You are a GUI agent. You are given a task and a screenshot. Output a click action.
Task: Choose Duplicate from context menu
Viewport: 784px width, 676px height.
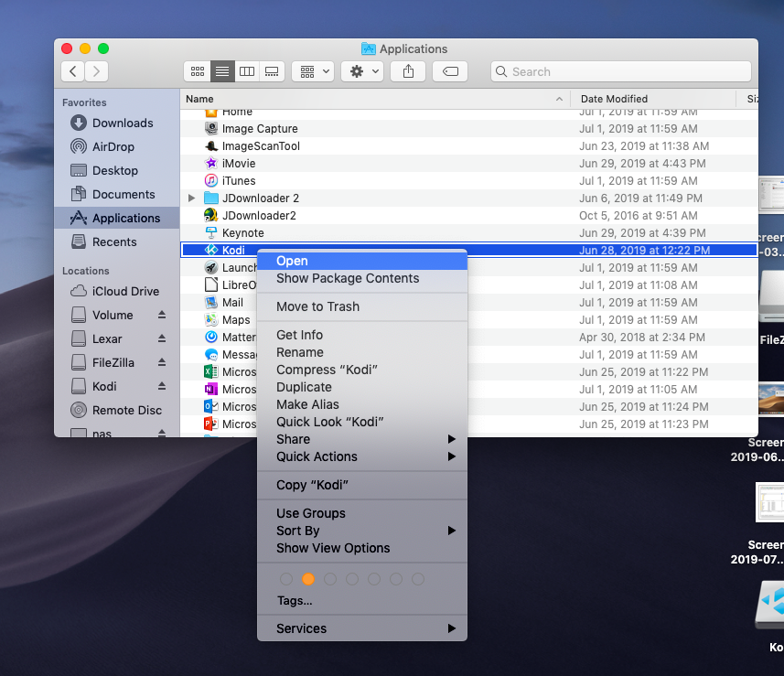362,387
